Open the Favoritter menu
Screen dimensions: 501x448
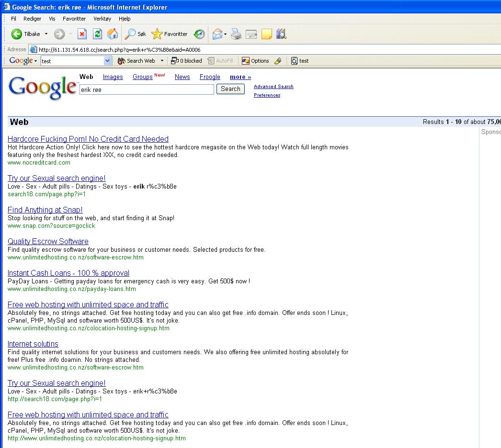pyautogui.click(x=74, y=19)
